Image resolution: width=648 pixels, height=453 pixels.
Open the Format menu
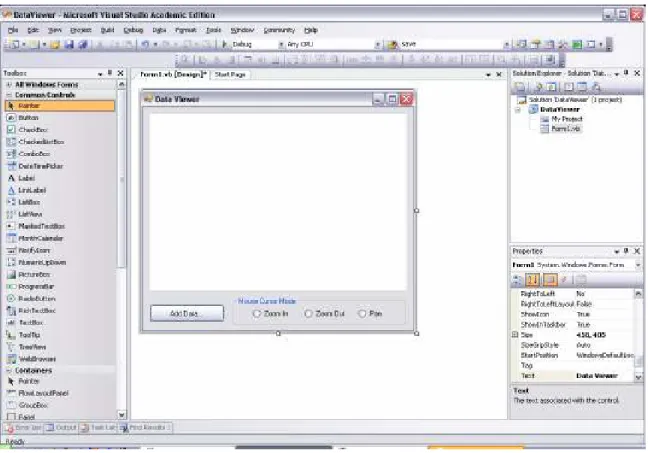click(x=186, y=30)
